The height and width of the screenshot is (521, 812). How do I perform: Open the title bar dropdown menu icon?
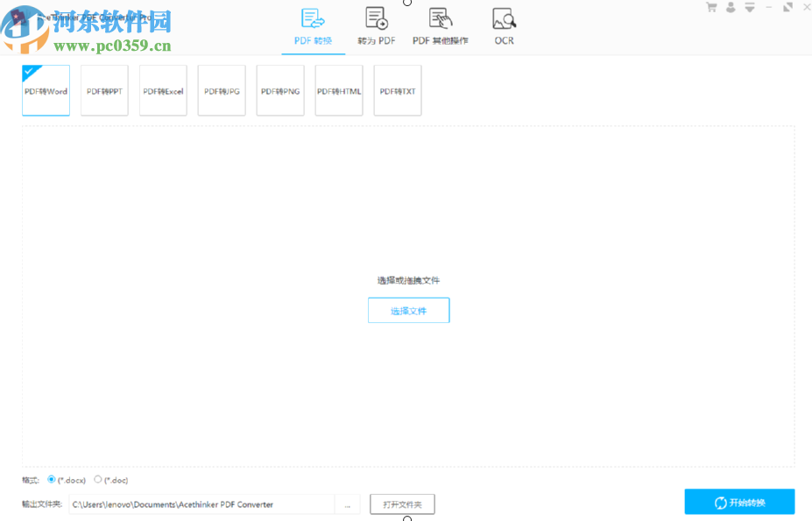pyautogui.click(x=750, y=7)
